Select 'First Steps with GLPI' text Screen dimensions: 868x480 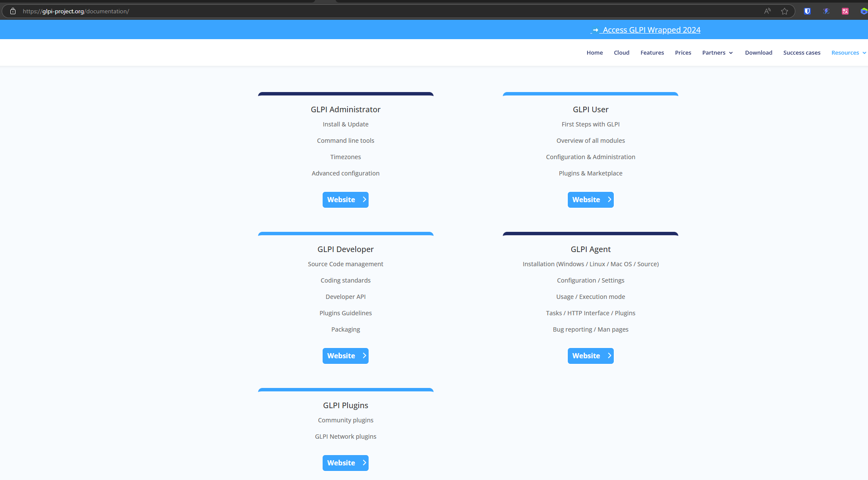tap(591, 124)
